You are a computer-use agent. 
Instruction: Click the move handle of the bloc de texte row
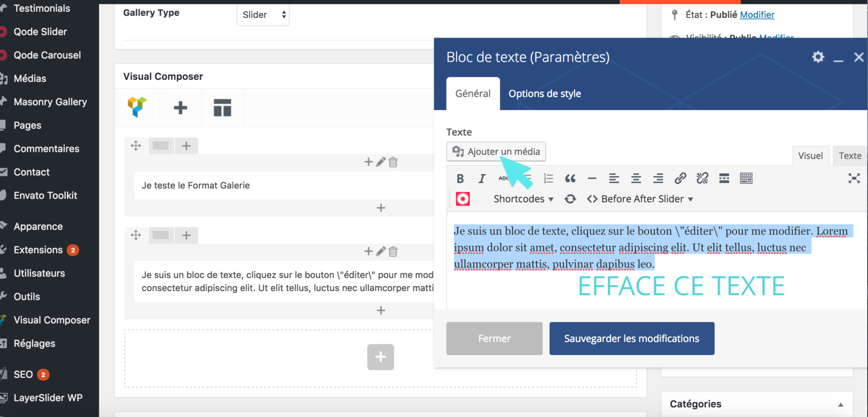[136, 235]
